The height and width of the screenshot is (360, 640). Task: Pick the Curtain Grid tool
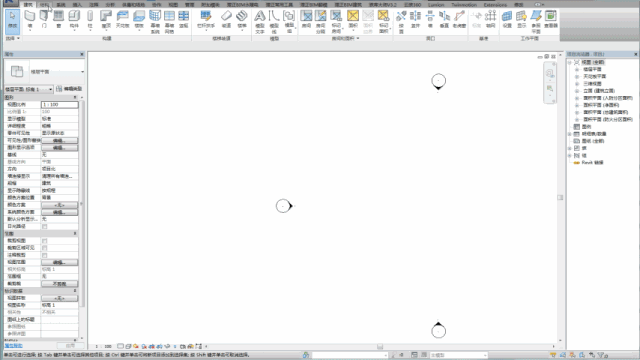(169, 22)
